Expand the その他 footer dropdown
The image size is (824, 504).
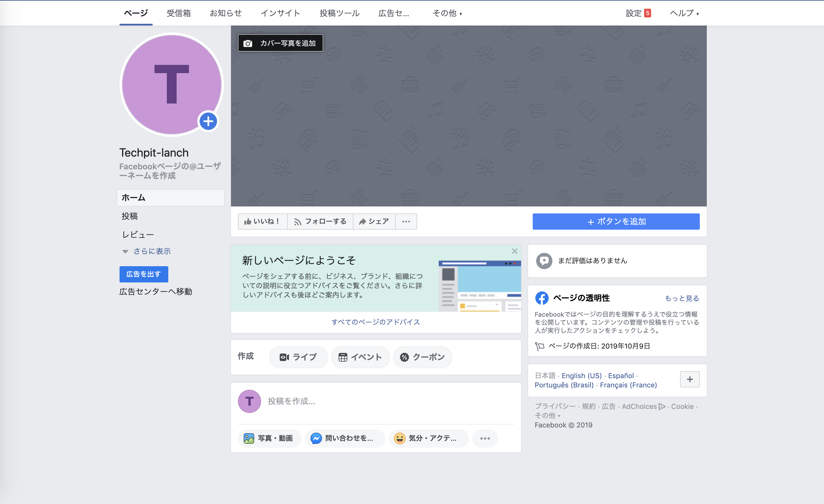(x=547, y=416)
